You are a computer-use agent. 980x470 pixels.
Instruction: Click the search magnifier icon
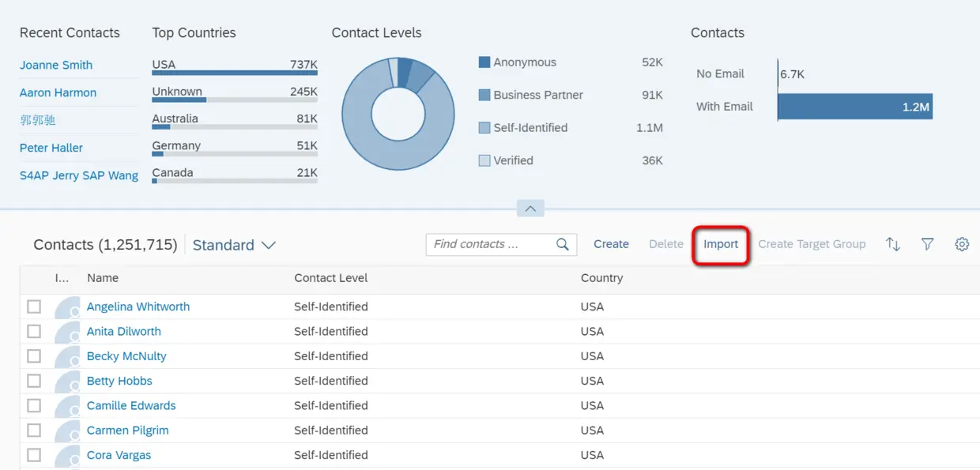563,245
